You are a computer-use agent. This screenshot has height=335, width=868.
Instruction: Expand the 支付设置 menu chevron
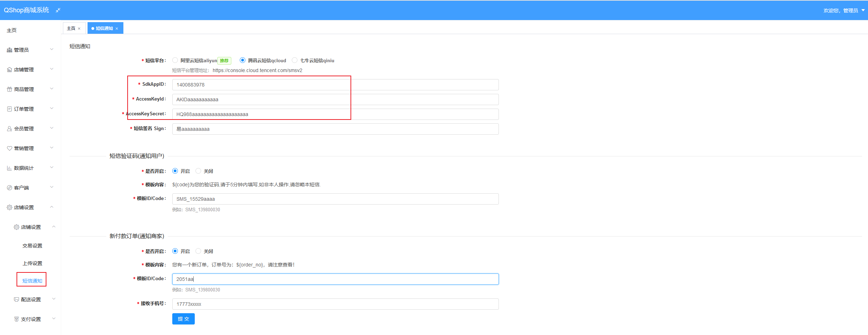pyautogui.click(x=54, y=318)
